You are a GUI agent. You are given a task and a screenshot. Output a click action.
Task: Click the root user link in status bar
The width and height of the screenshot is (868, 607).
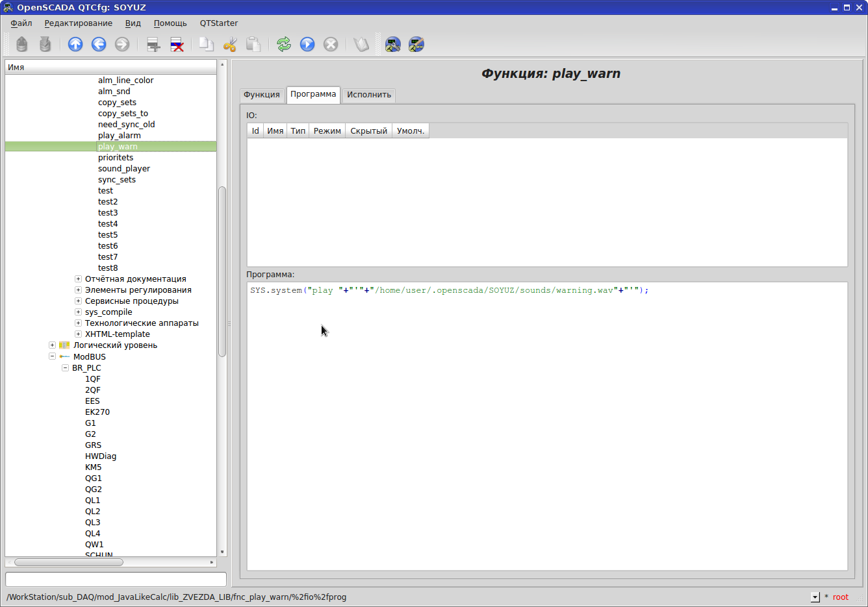pyautogui.click(x=840, y=597)
